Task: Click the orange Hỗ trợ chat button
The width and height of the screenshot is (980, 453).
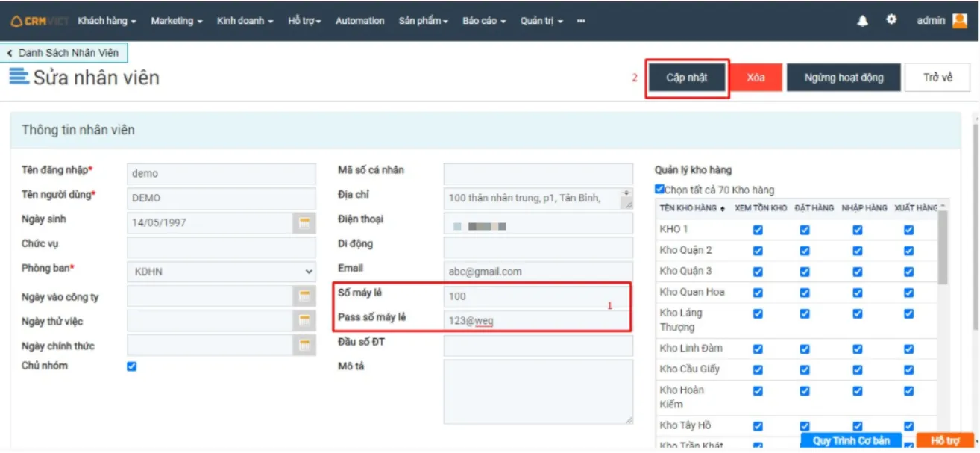Action: pyautogui.click(x=945, y=440)
